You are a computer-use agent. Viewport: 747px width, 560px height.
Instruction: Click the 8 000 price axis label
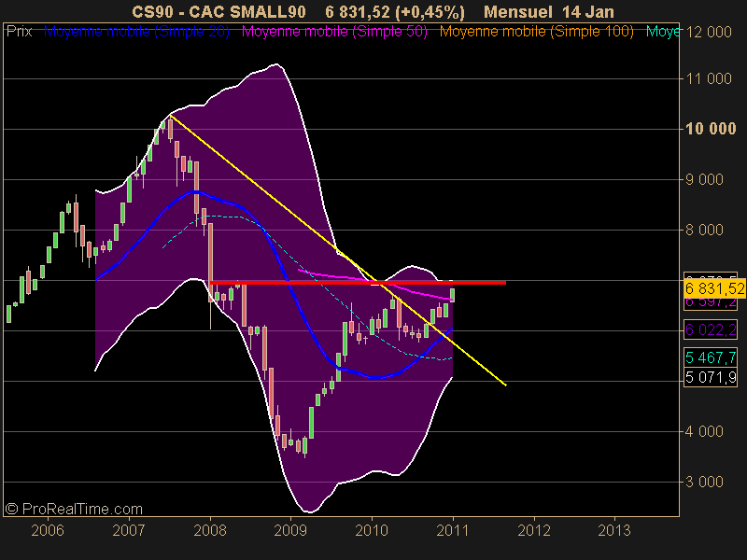click(x=705, y=230)
